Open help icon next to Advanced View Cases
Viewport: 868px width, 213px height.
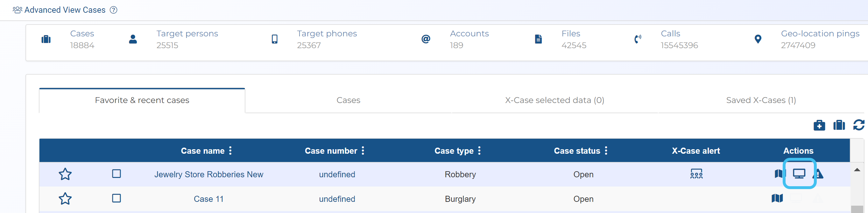tap(114, 10)
